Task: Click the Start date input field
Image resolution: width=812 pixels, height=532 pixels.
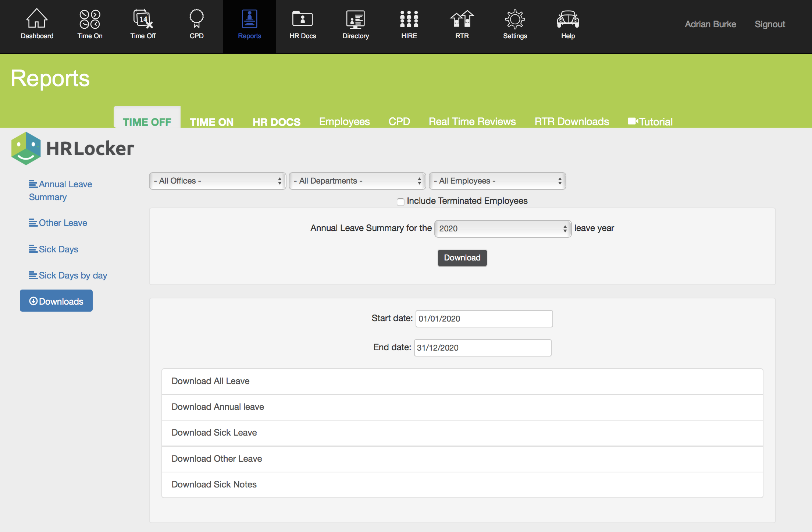Action: pyautogui.click(x=484, y=319)
